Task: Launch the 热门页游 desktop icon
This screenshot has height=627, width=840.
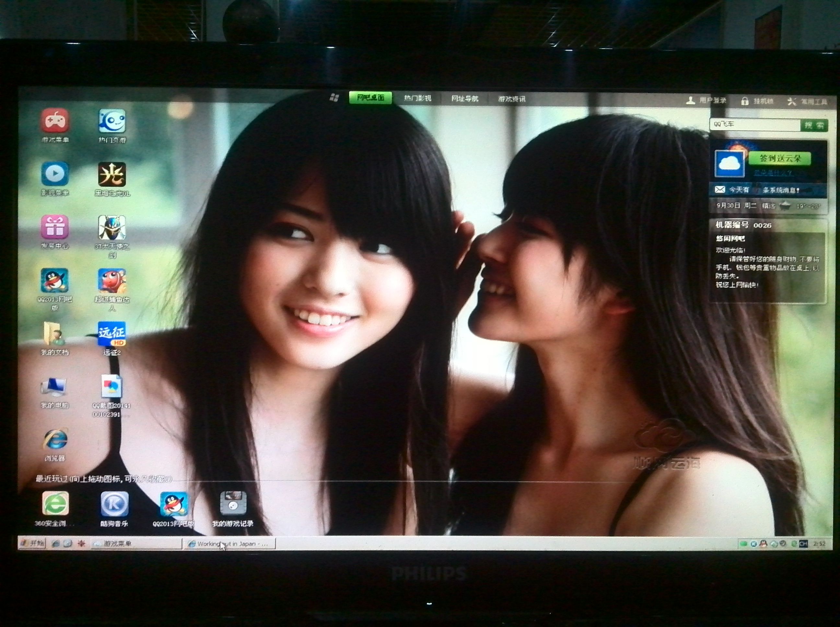Action: pyautogui.click(x=112, y=121)
